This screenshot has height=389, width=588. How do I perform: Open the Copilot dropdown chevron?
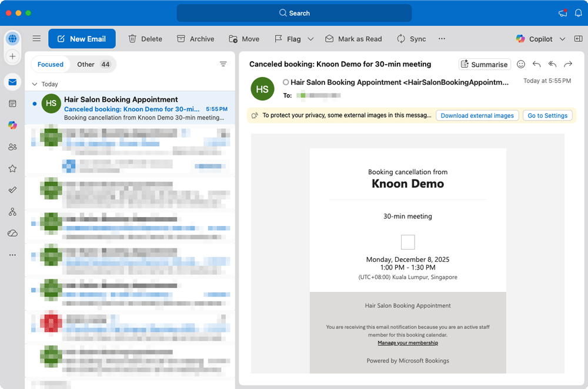pyautogui.click(x=562, y=39)
